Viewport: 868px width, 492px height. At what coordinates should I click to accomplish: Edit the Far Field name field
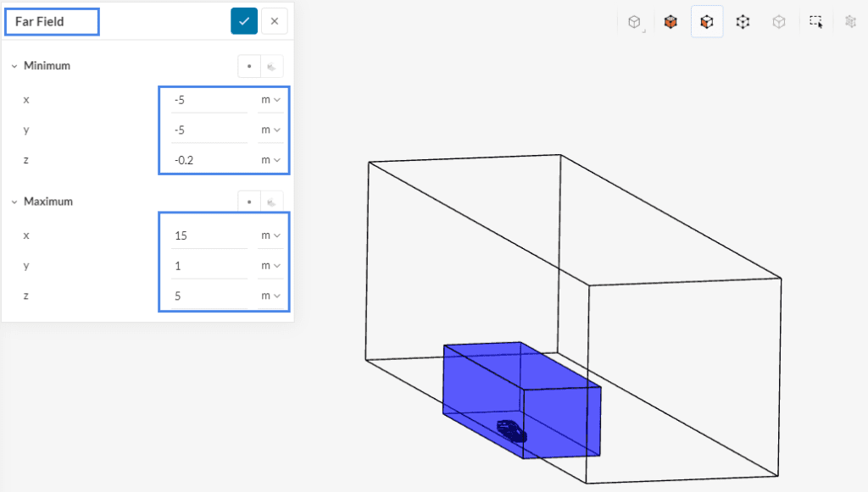click(51, 21)
